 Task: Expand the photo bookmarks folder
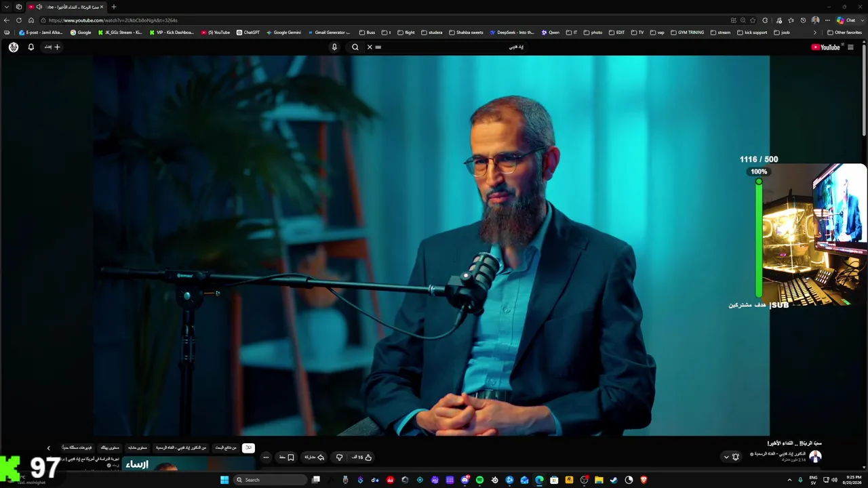point(593,33)
